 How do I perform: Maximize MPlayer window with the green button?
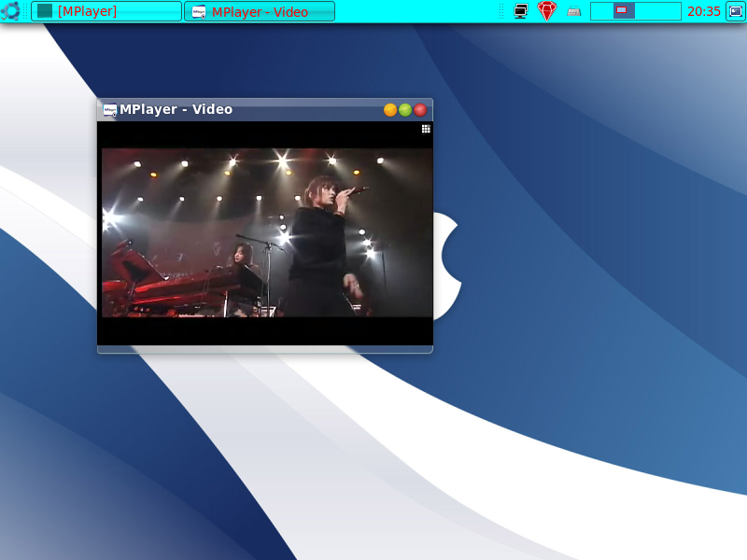point(405,110)
